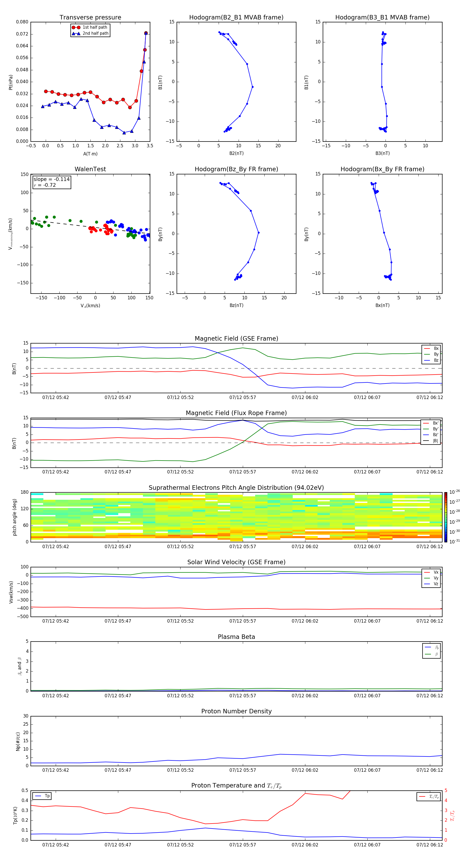Click the "Tp(10^6K)" y-axis label
This screenshot has height=868, width=473.
pyautogui.click(x=15, y=815)
